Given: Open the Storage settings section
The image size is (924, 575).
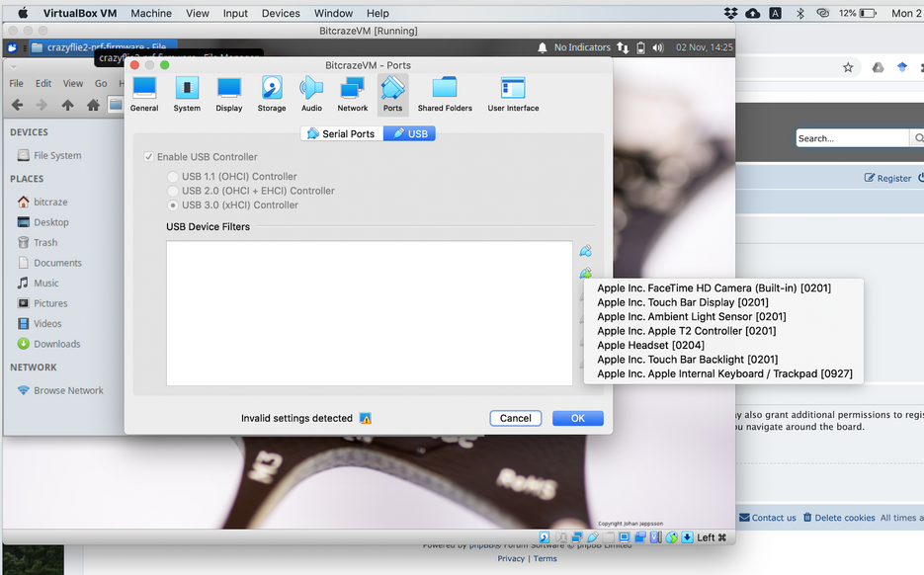Looking at the screenshot, I should click(x=272, y=94).
